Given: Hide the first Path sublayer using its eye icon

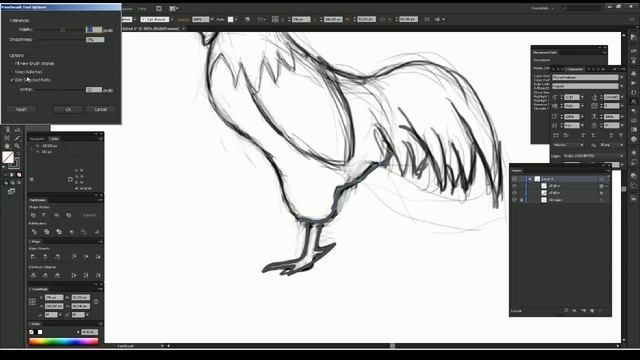Looking at the screenshot, I should pos(514,186).
